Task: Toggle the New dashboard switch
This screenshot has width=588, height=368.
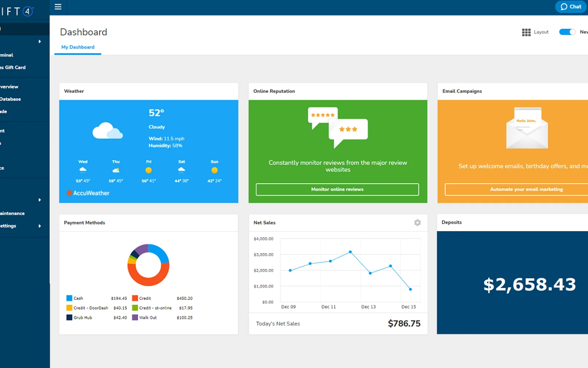Action: (567, 32)
